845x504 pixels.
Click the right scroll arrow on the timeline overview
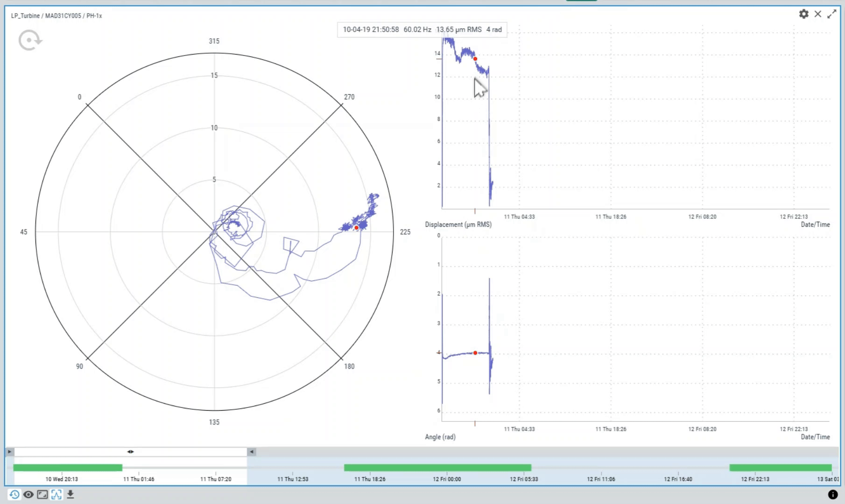click(x=251, y=452)
